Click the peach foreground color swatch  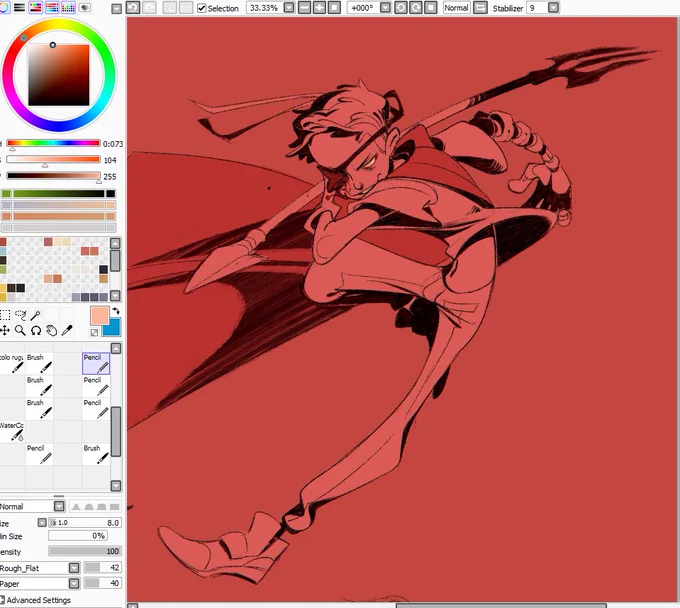pos(99,315)
